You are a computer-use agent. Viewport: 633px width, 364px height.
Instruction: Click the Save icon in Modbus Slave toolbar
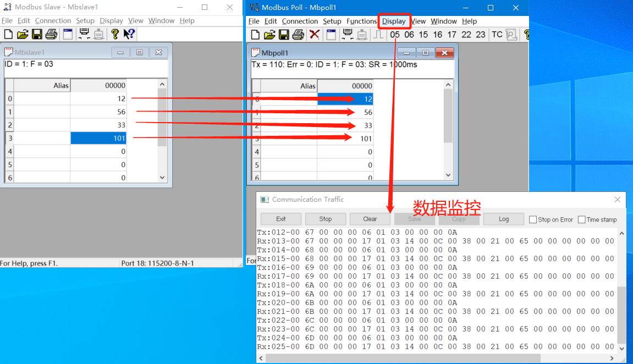point(37,34)
